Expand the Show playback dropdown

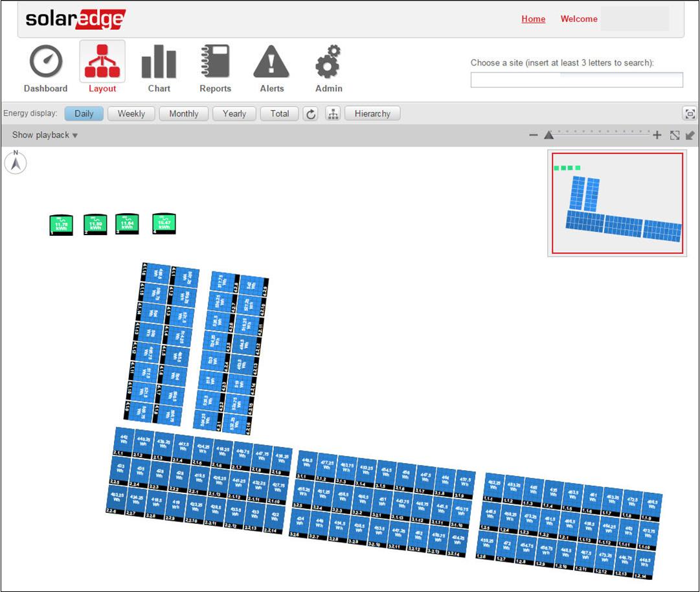click(45, 135)
